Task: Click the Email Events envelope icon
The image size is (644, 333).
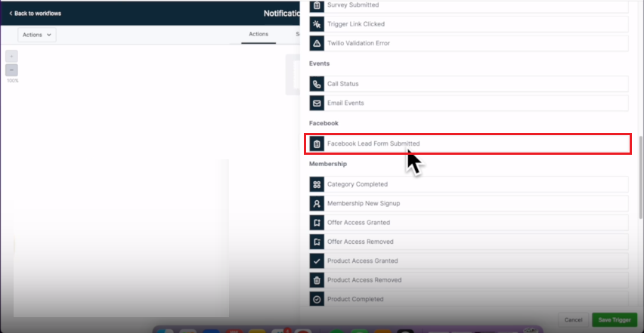Action: point(317,103)
